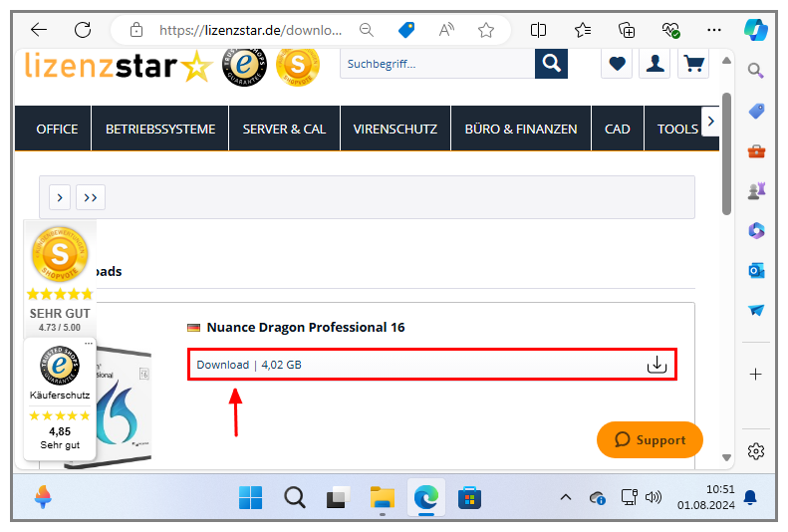Click Nuance Dragon Professional 16 heading
This screenshot has width=788, height=532.
pos(306,328)
